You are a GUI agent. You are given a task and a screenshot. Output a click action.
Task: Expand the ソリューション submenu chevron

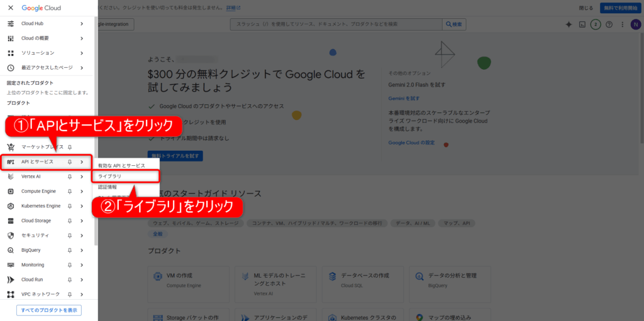tap(82, 53)
